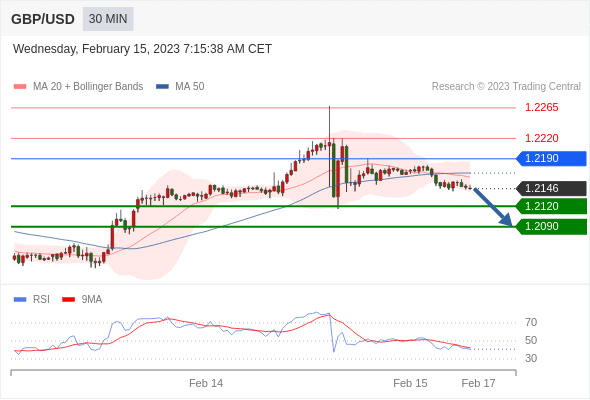Click the green 1.2120 support price tag
This screenshot has width=590, height=400.
[551, 206]
